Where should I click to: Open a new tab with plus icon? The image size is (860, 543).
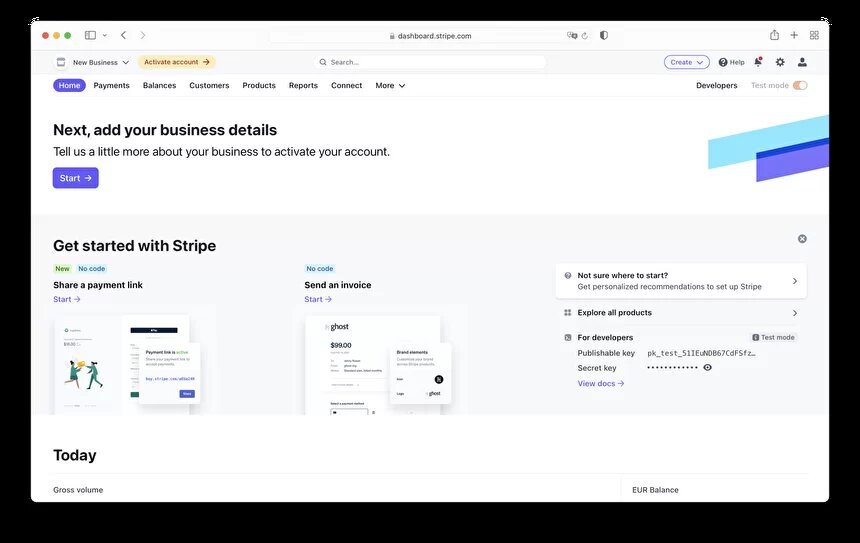tap(794, 35)
